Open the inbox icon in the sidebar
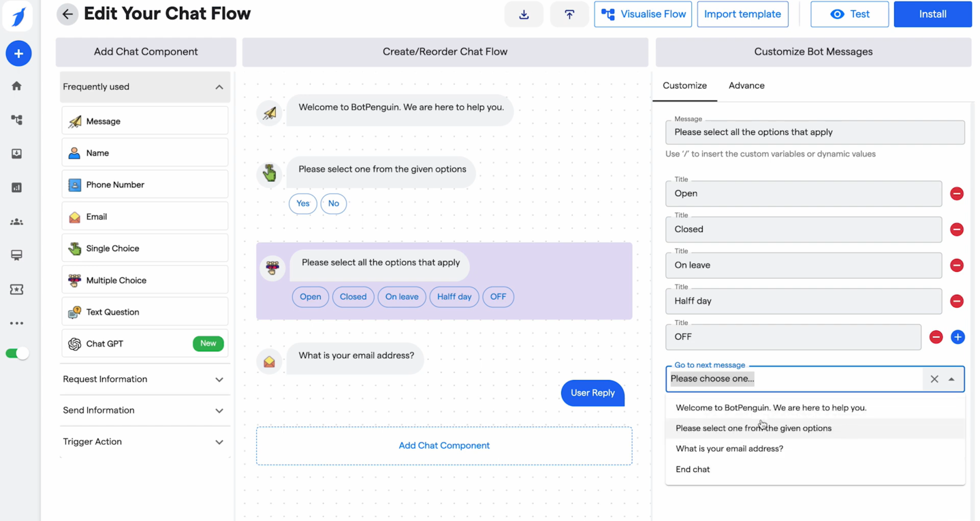The image size is (980, 521). [x=18, y=154]
